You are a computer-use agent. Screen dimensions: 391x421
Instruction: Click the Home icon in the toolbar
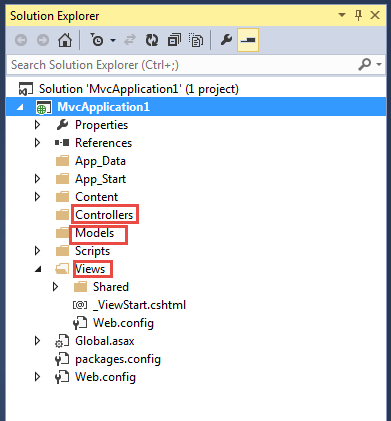(65, 40)
